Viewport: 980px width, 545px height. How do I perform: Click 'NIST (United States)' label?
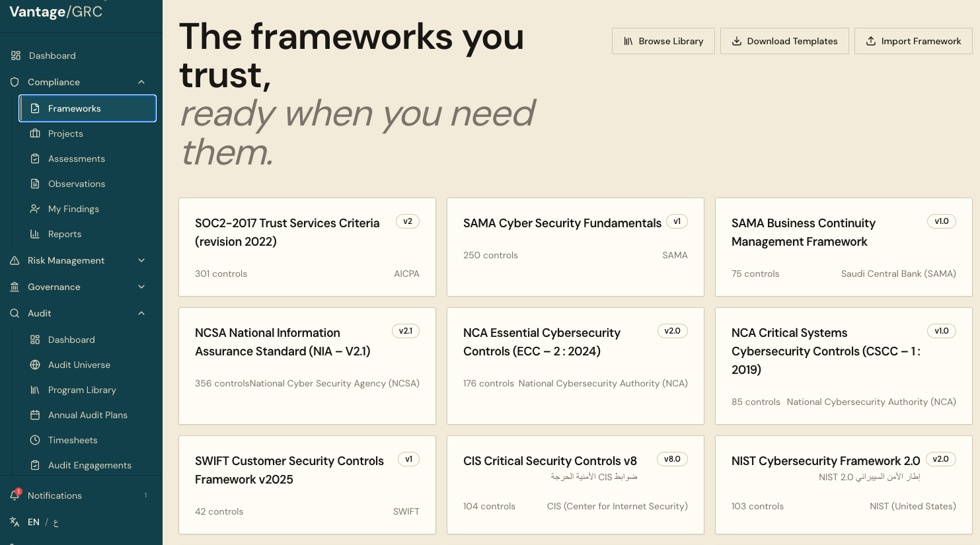pos(913,506)
